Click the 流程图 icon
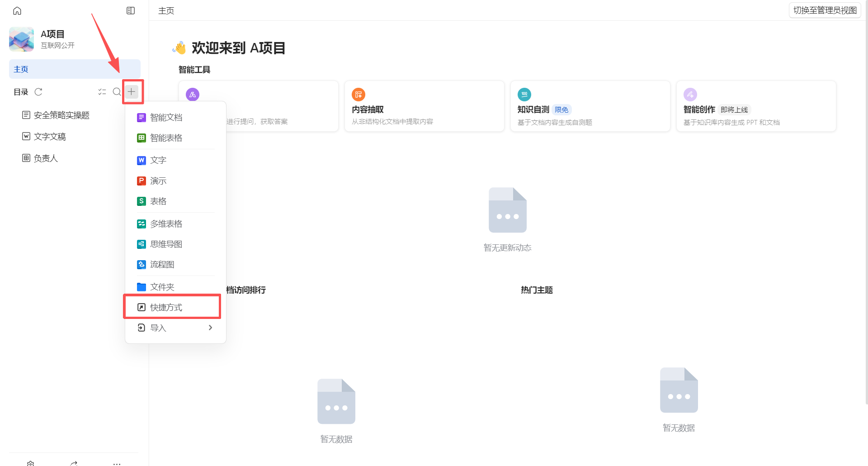 142,264
